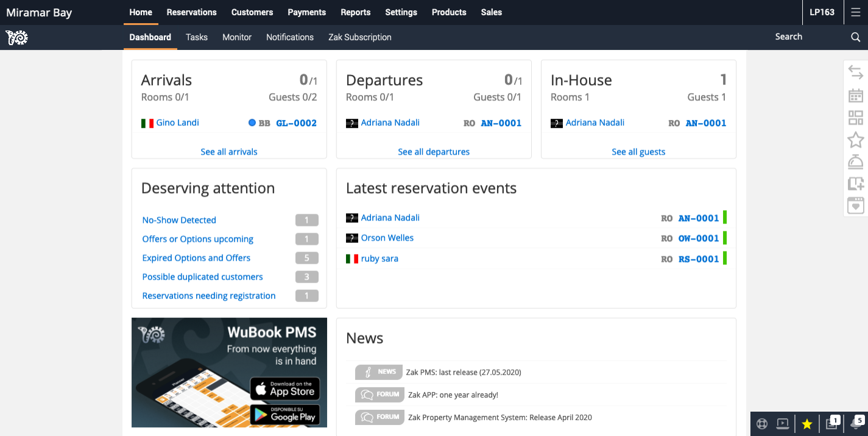
Task: Open the Reservations menu
Action: coord(191,12)
